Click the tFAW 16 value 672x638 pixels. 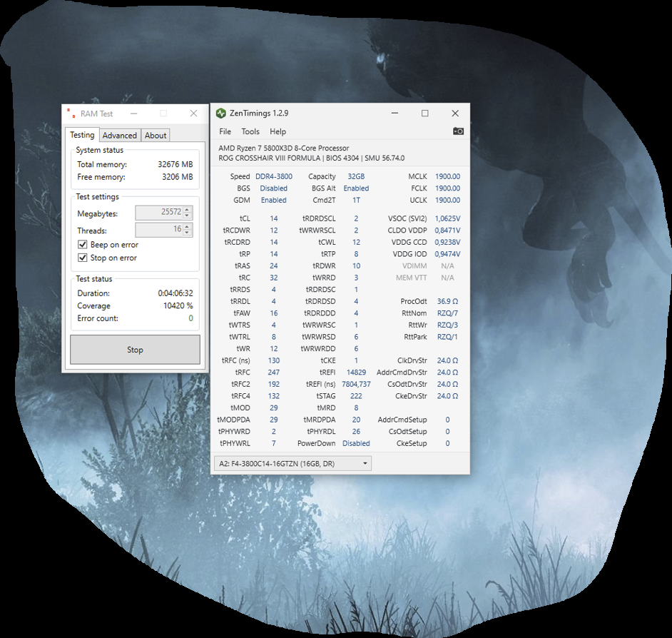point(274,313)
